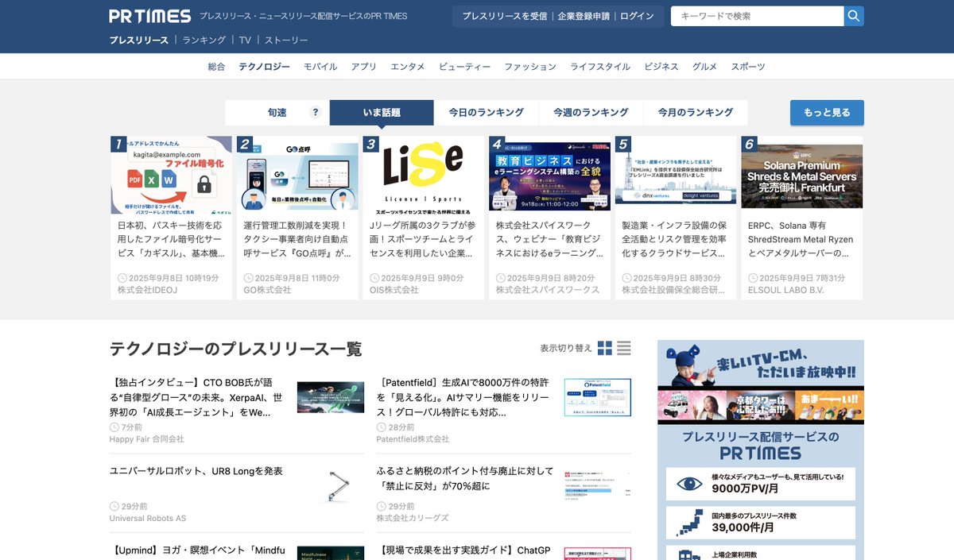Screen dimensions: 954x560
Task: Open the モバイル category
Action: click(x=320, y=67)
